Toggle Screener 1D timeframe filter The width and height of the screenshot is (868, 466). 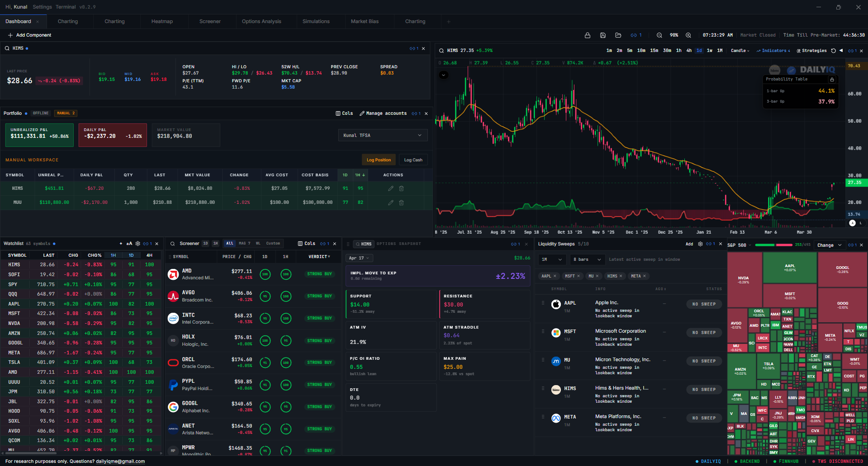(x=205, y=244)
